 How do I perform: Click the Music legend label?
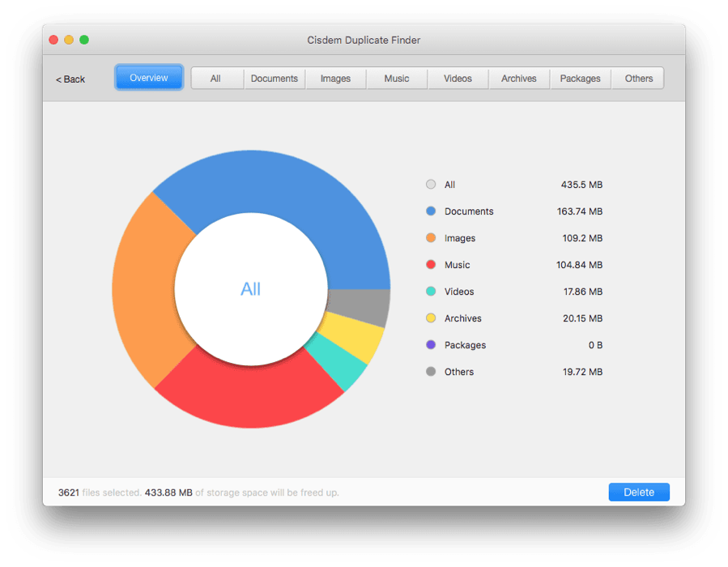pos(458,265)
